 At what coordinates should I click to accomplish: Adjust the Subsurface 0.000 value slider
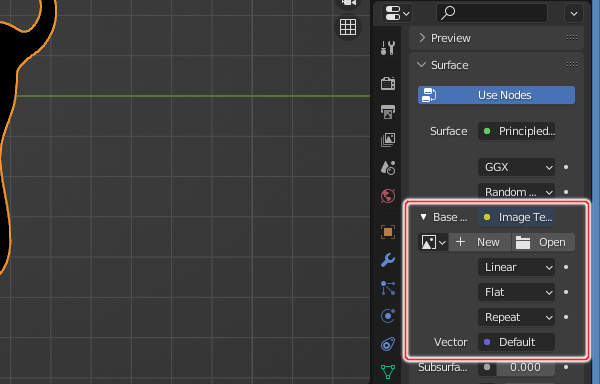point(526,367)
